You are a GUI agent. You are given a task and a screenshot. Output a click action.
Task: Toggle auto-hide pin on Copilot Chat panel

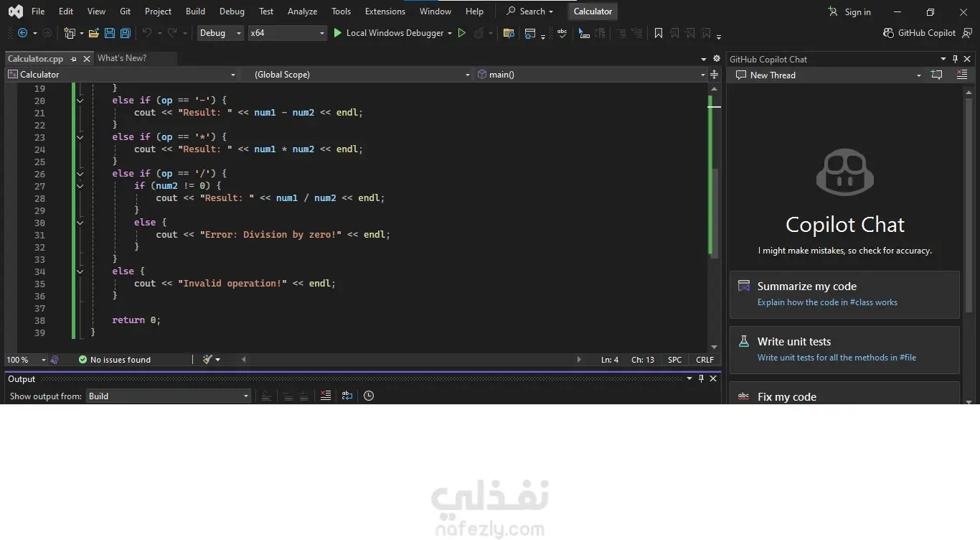click(955, 59)
